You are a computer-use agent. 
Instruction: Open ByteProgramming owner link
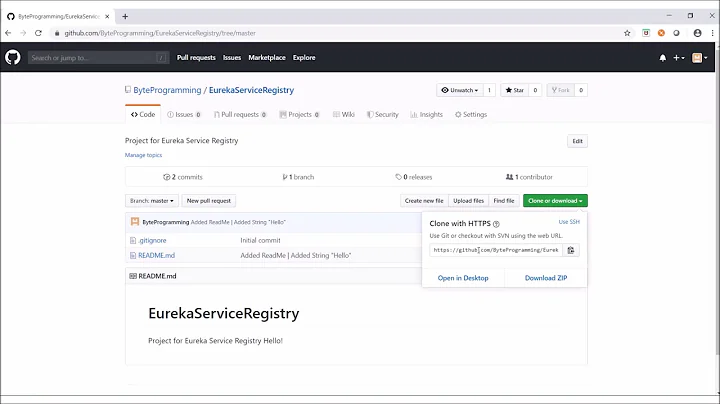click(x=167, y=90)
